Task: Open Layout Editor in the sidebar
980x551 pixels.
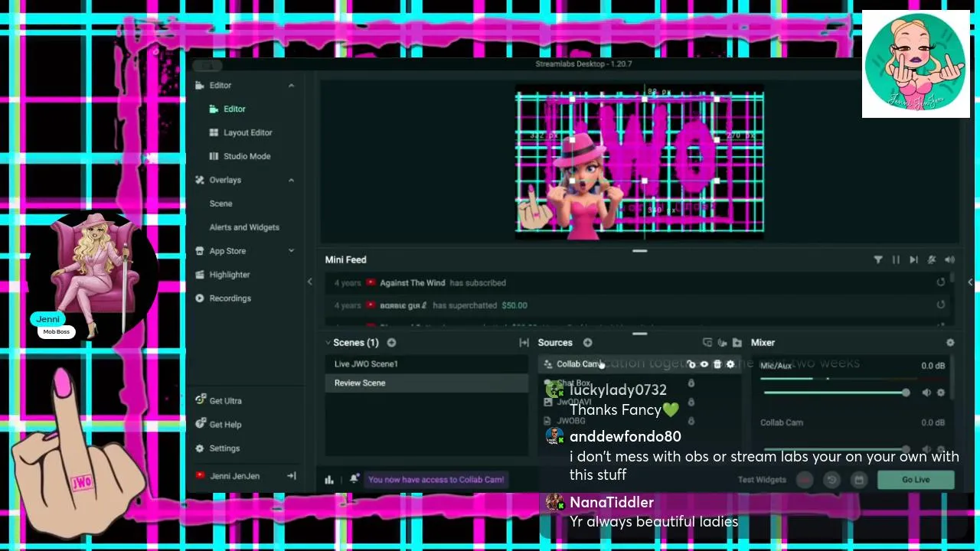Action: tap(240, 132)
